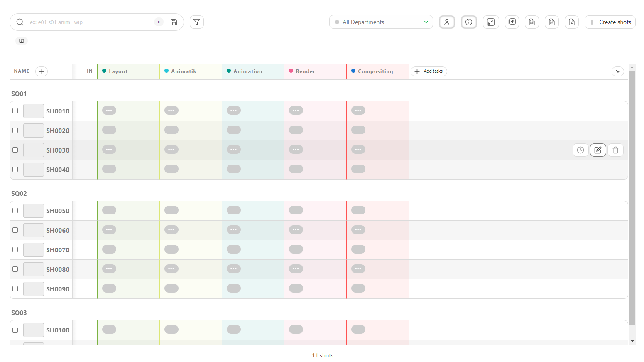This screenshot has height=362, width=644.
Task: Tick the SH0030 checkbox
Action: tap(15, 150)
